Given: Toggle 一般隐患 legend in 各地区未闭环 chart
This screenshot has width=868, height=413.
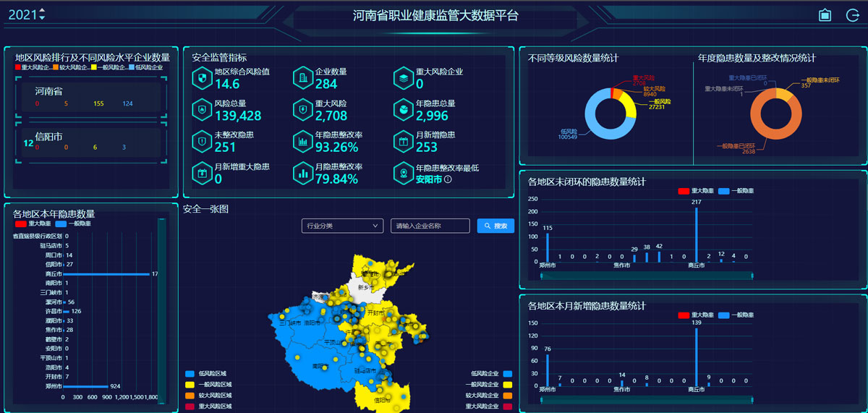Looking at the screenshot, I should coord(735,191).
